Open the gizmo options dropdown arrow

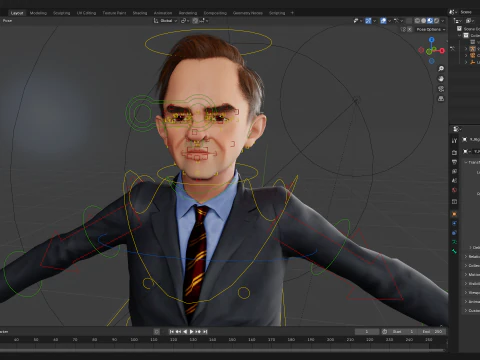[375, 21]
